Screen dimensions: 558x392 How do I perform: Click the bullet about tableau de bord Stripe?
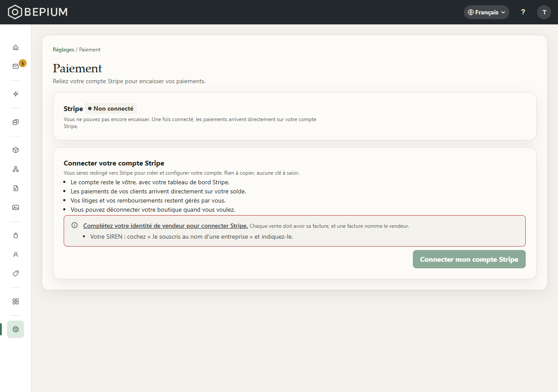pyautogui.click(x=150, y=182)
